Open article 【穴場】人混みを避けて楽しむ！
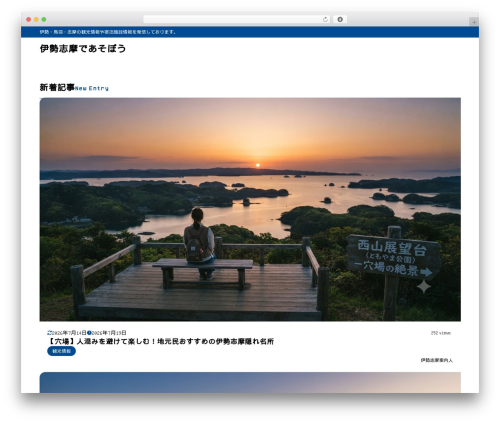The height and width of the screenshot is (423, 500). pyautogui.click(x=160, y=341)
